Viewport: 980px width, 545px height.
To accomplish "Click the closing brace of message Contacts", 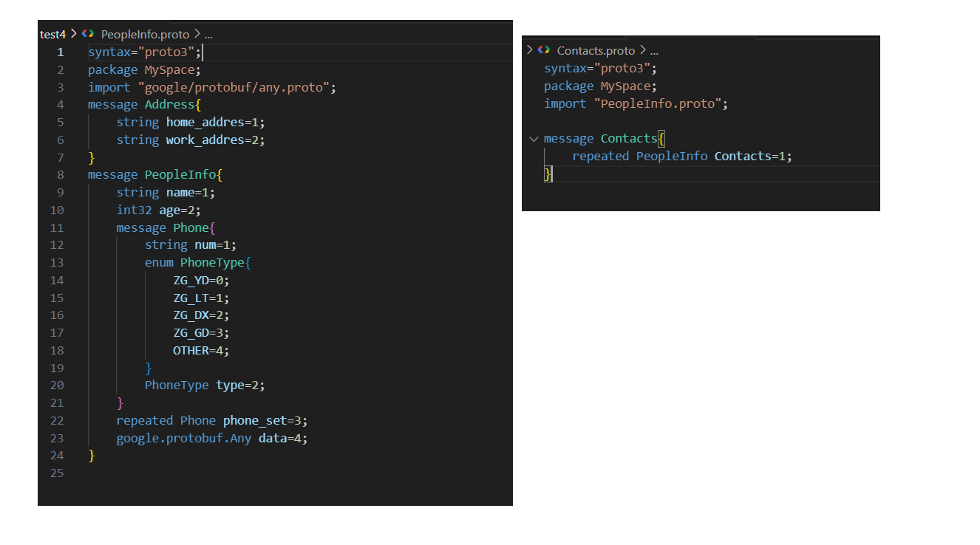I will [548, 174].
